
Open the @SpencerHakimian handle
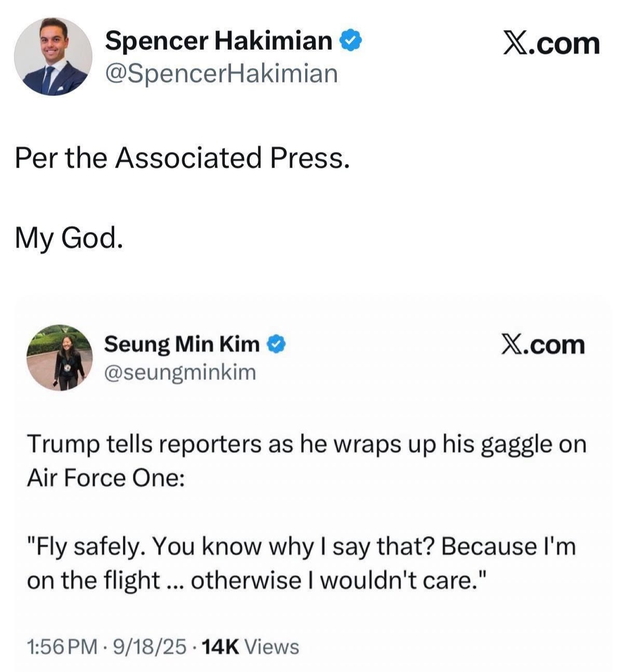221,73
